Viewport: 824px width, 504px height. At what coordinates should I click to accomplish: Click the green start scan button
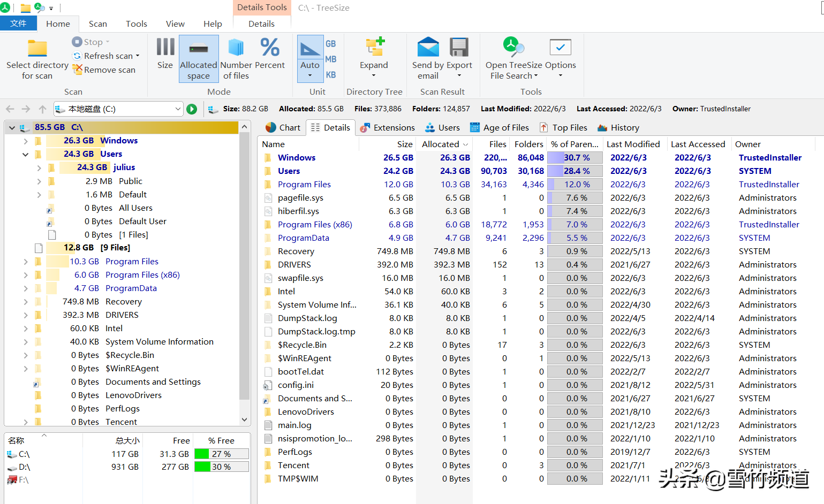point(192,109)
